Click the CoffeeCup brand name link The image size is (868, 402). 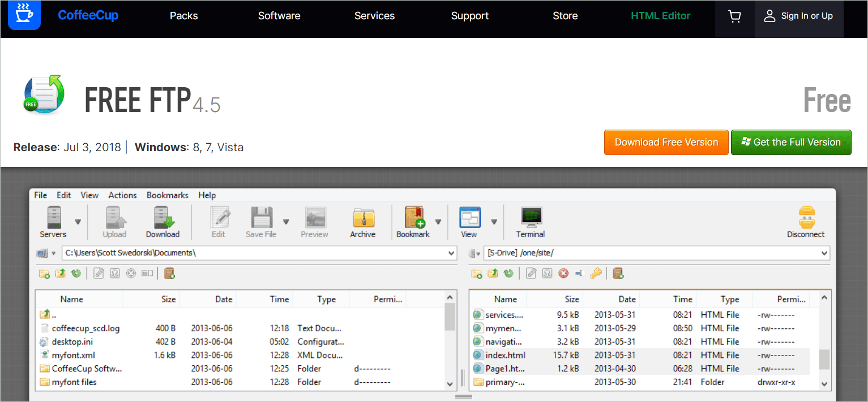point(88,15)
